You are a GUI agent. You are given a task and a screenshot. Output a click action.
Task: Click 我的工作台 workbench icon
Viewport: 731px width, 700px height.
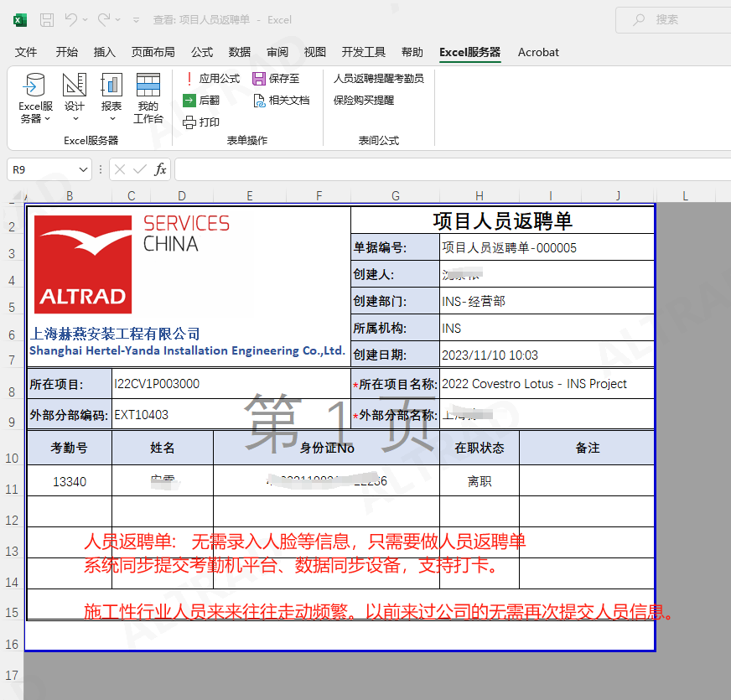[x=148, y=86]
